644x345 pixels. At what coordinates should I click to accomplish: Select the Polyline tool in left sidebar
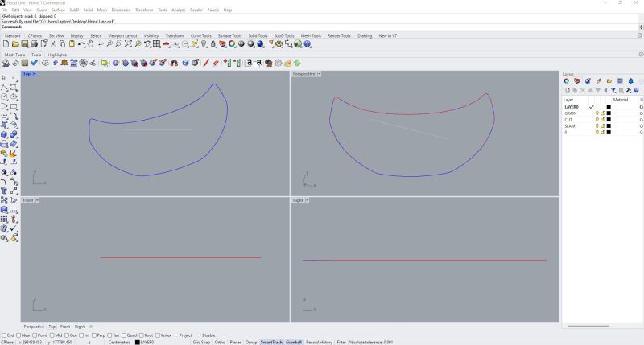(5, 88)
